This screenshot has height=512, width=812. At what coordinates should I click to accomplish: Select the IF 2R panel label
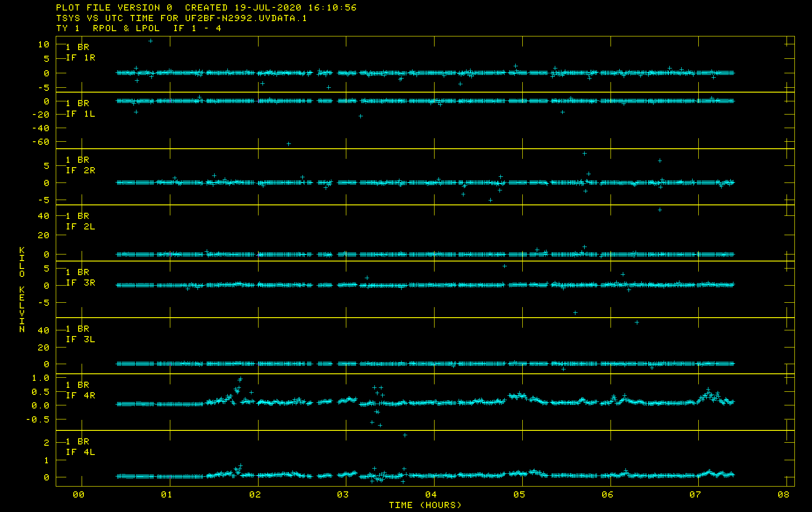point(80,171)
